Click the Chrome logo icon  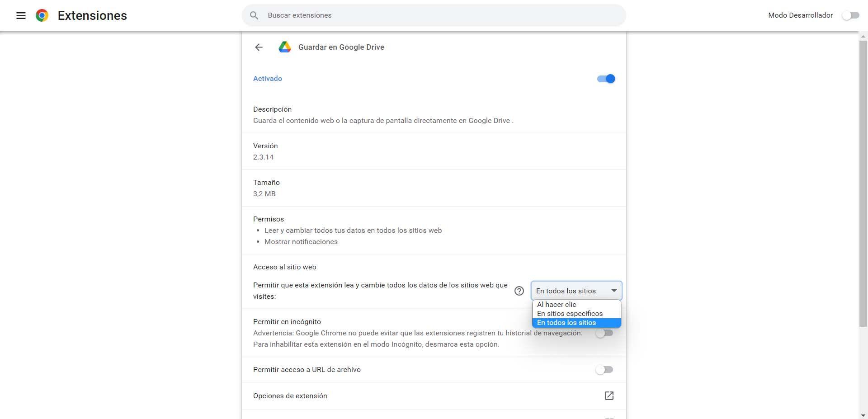pyautogui.click(x=42, y=15)
